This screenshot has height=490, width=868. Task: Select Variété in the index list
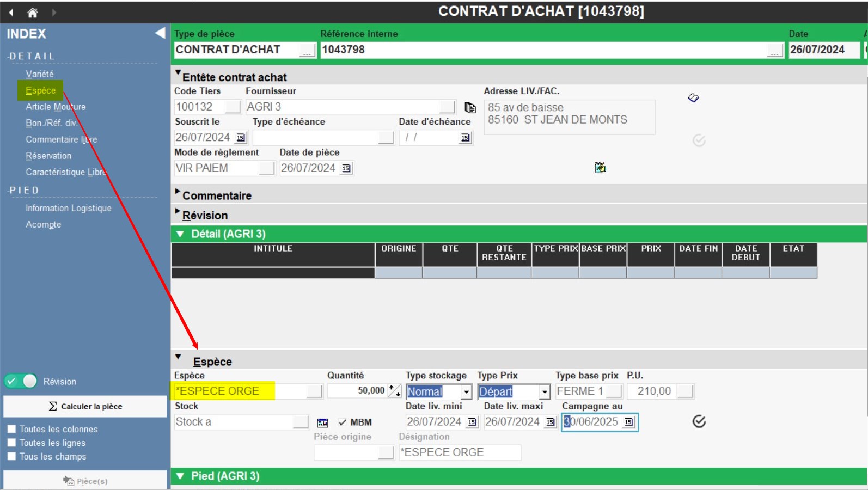point(39,74)
